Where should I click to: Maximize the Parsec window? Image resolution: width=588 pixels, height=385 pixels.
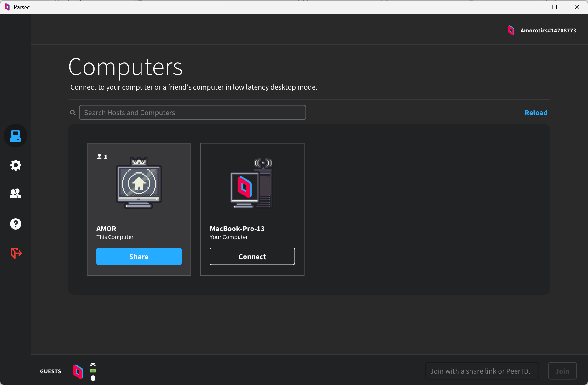[x=555, y=7]
